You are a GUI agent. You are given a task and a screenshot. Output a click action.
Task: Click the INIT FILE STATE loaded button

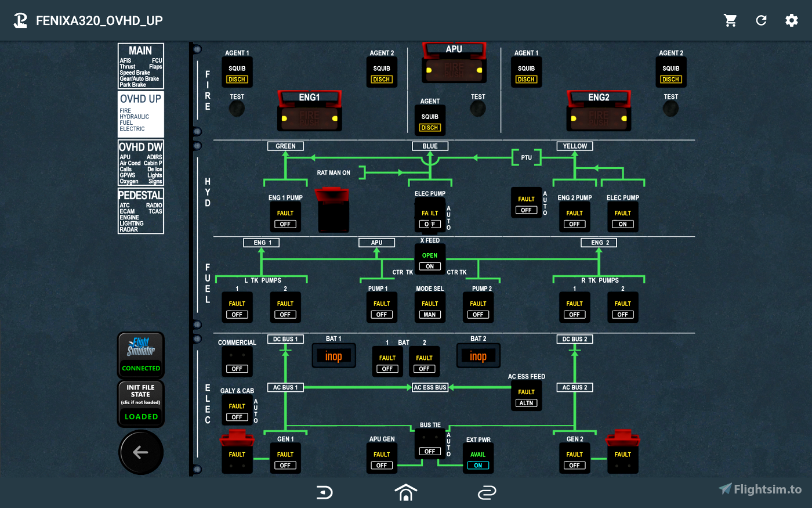point(141,404)
